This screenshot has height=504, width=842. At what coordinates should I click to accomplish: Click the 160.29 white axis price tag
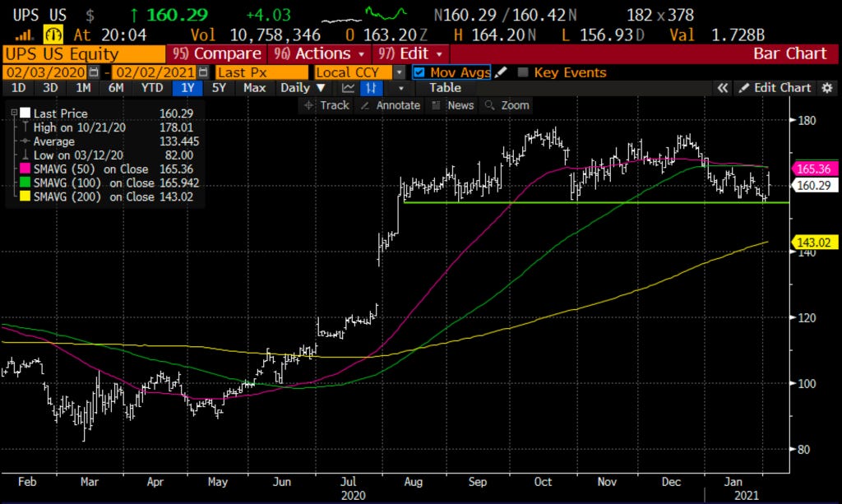click(x=813, y=186)
